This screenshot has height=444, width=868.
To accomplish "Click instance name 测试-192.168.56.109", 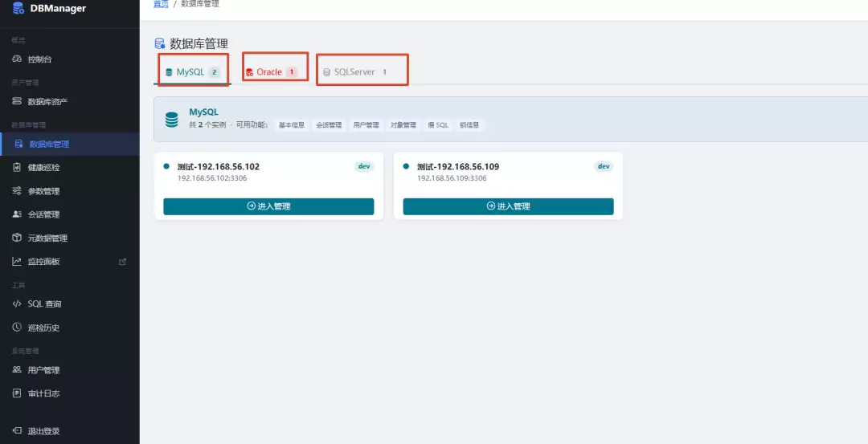I will click(458, 166).
